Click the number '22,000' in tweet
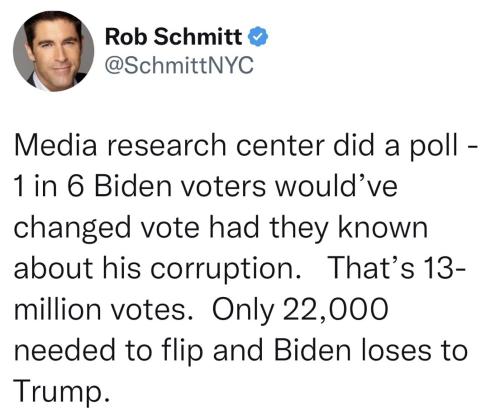Viewport: 500px width, 420px height. (x=335, y=310)
